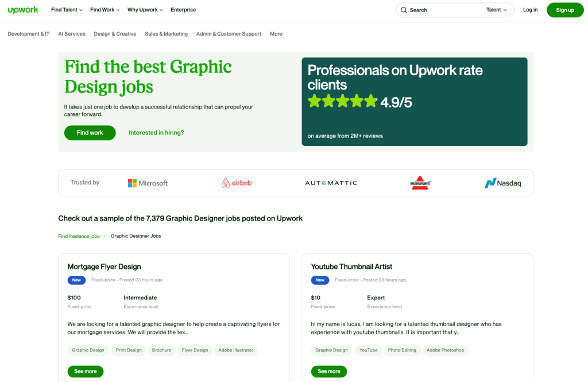The width and height of the screenshot is (588, 382).
Task: Select the Flyer Design tag
Action: click(x=195, y=350)
